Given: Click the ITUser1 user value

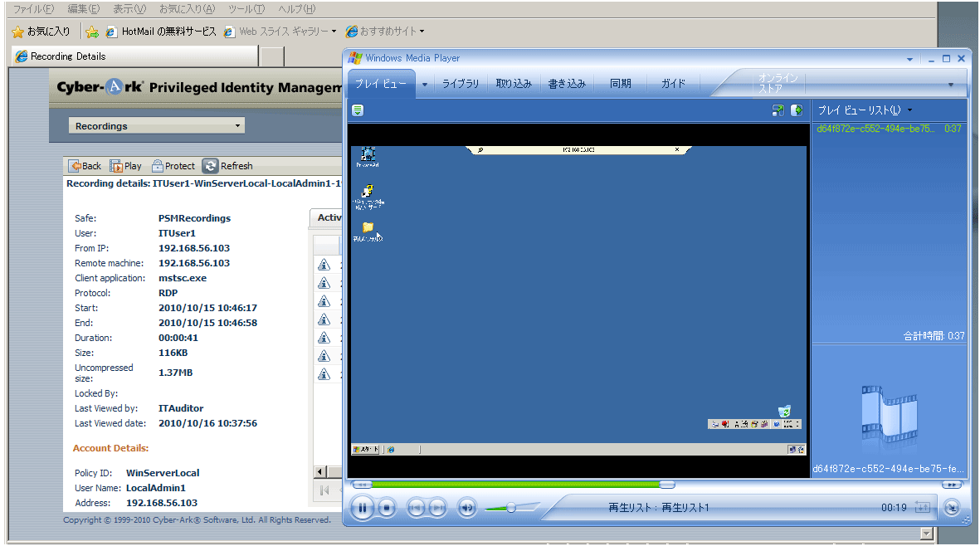Looking at the screenshot, I should click(177, 233).
